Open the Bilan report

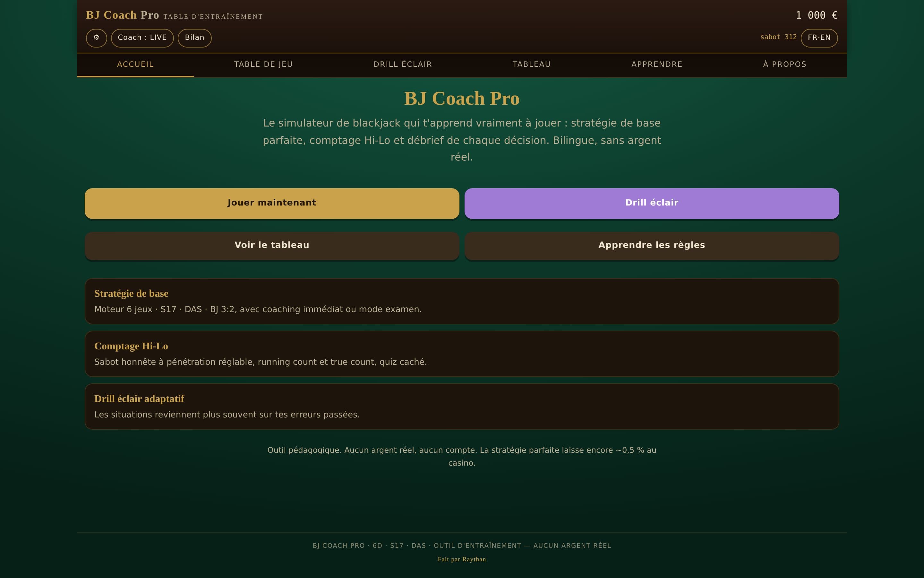[194, 38]
